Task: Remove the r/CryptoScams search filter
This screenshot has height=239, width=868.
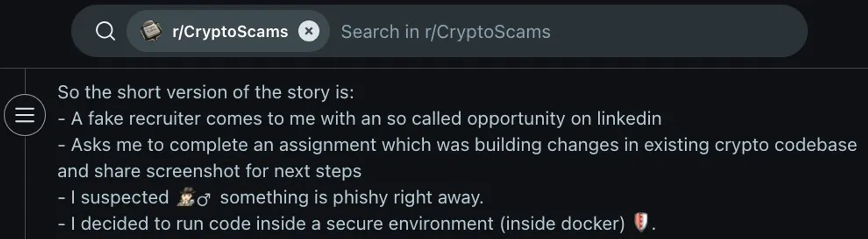Action: tap(309, 31)
